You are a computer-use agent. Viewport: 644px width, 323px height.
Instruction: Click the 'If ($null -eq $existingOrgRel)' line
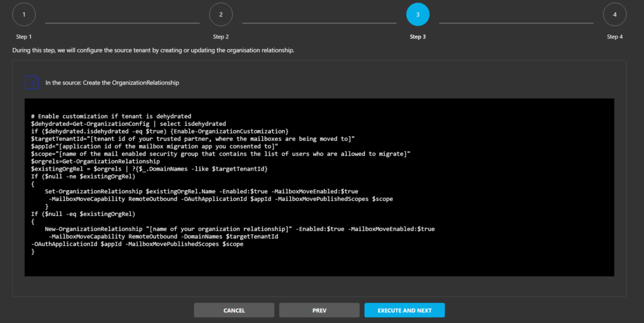[x=83, y=213]
